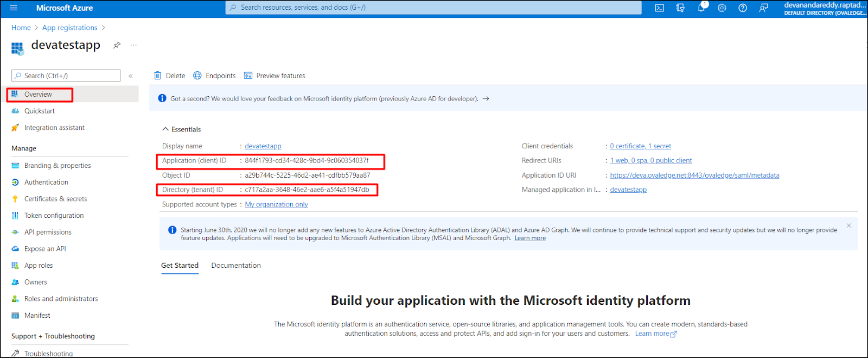Open account menu devanandareddy
Image resolution: width=868 pixels, height=358 pixels.
(x=825, y=8)
